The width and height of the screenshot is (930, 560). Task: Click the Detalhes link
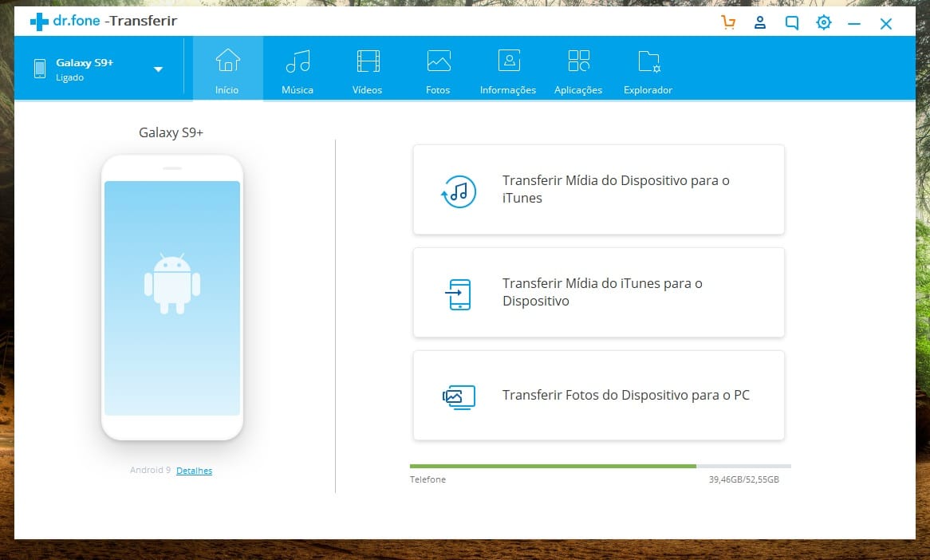tap(194, 471)
